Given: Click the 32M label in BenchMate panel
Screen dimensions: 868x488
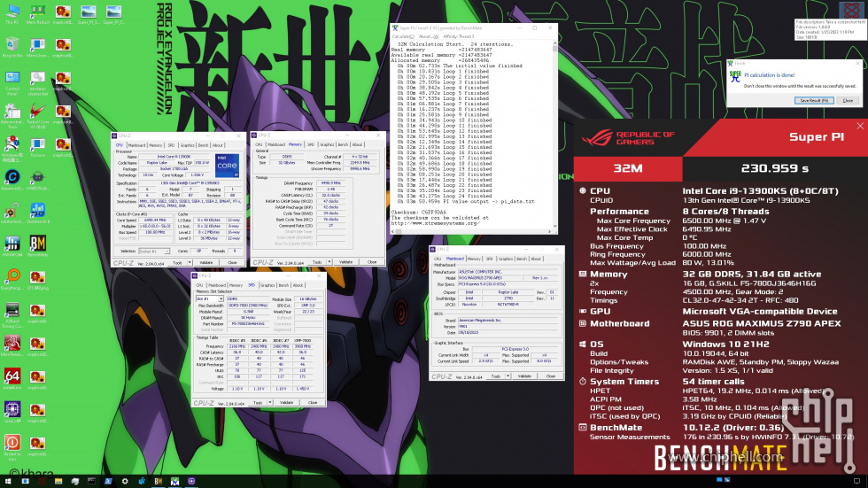Looking at the screenshot, I should pyautogui.click(x=628, y=168).
